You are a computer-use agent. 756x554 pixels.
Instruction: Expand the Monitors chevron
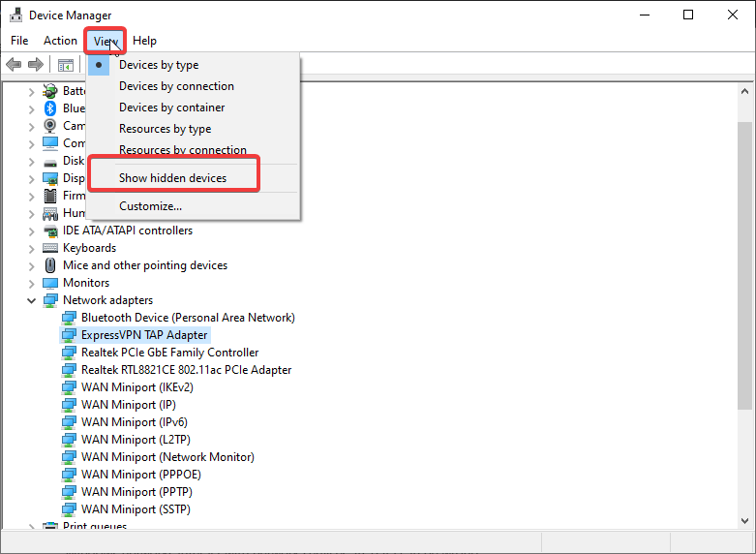click(x=31, y=283)
